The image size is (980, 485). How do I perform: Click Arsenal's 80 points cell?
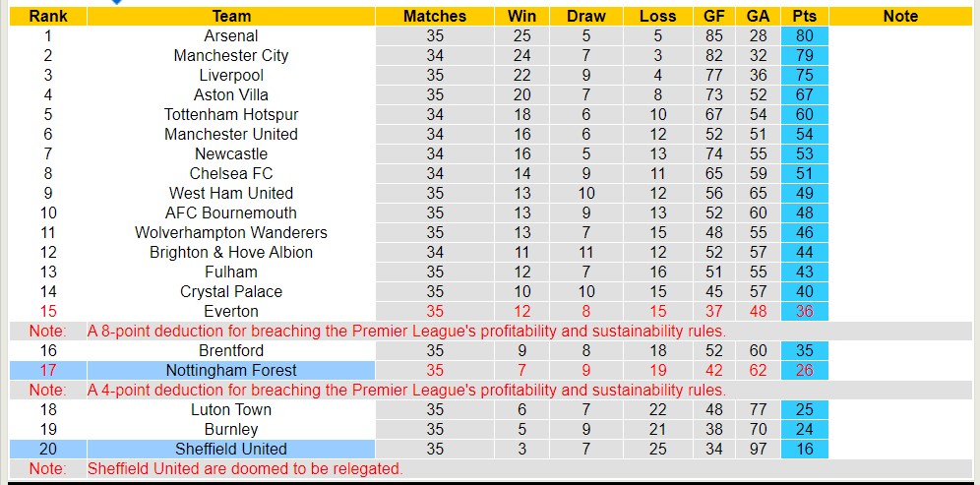coord(804,35)
